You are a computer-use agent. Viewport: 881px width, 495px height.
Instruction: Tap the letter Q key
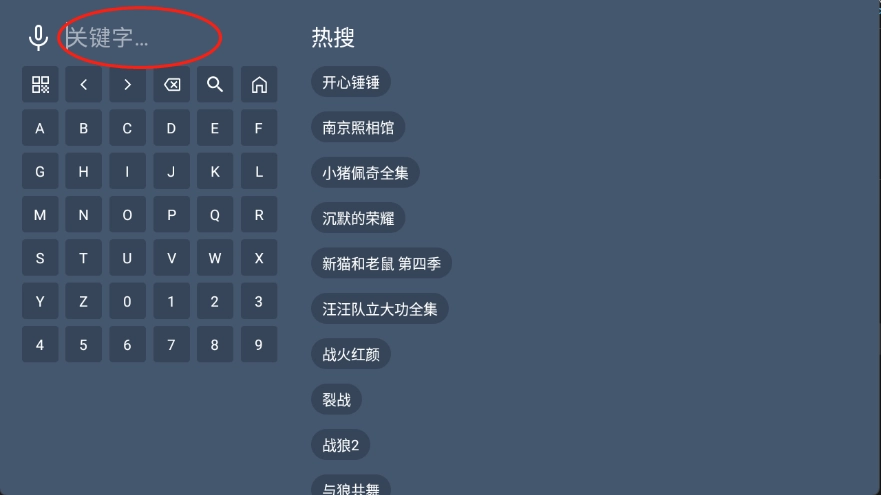tap(215, 215)
